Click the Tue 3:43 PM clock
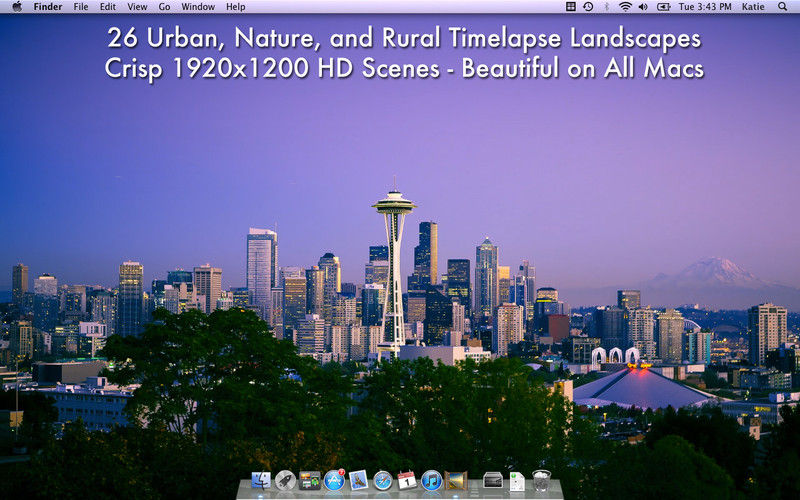800x500 pixels. (705, 7)
